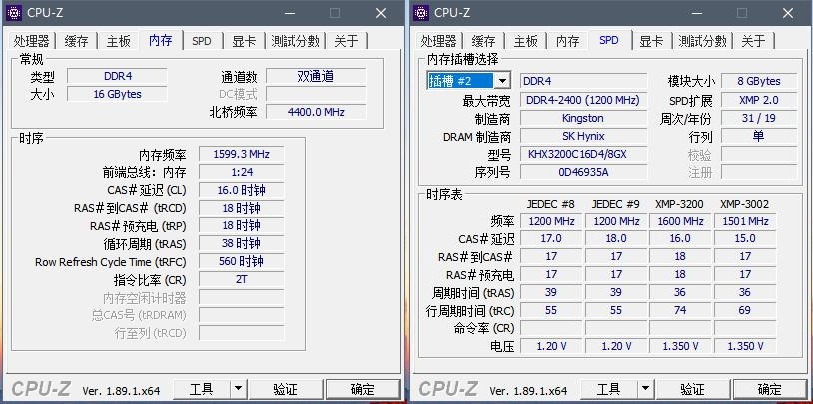813x404 pixels.
Task: Click the DDR4 memory type field in left window
Action: pos(117,76)
